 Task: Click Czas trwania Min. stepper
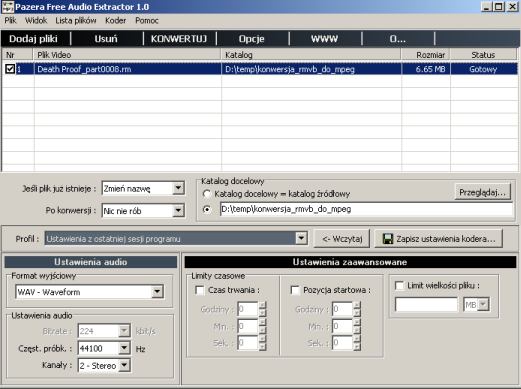(262, 326)
